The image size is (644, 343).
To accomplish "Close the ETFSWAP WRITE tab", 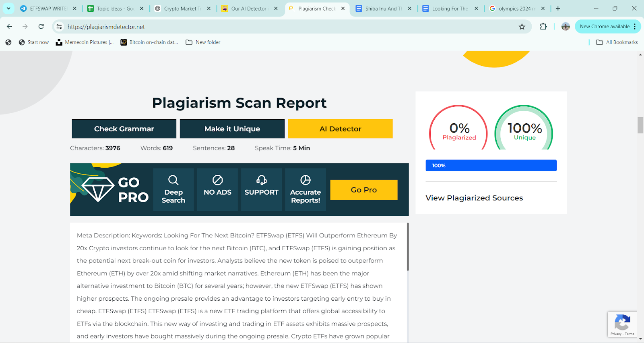I will coord(74,8).
